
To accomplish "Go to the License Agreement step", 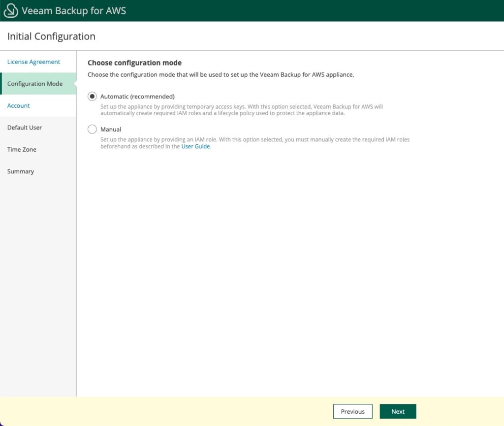I will pos(33,62).
